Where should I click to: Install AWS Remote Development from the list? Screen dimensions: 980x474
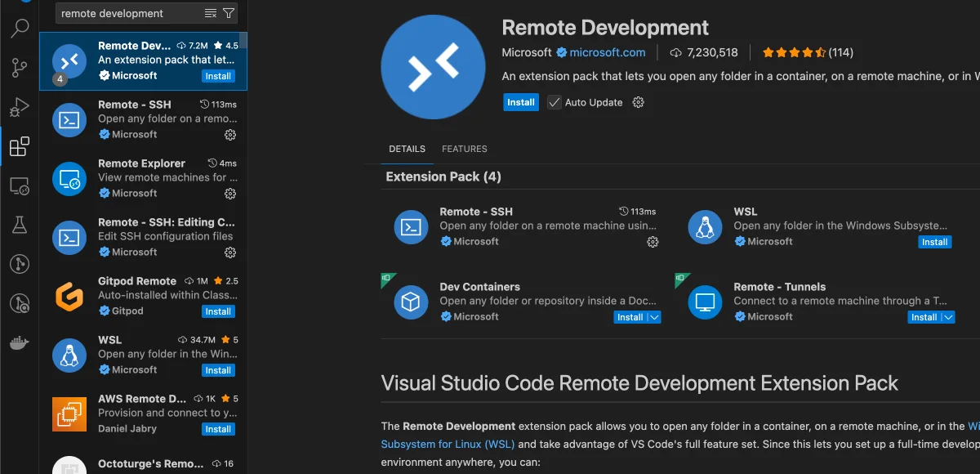click(x=218, y=429)
